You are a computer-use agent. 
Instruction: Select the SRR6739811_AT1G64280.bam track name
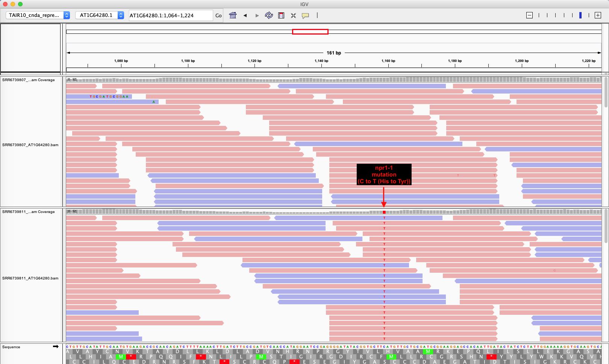point(30,278)
